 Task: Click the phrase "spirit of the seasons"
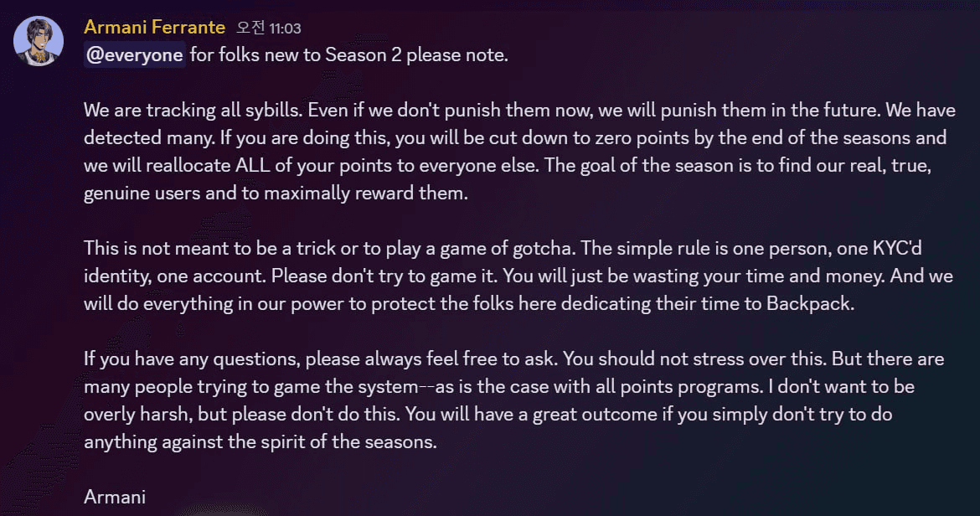coord(347,442)
